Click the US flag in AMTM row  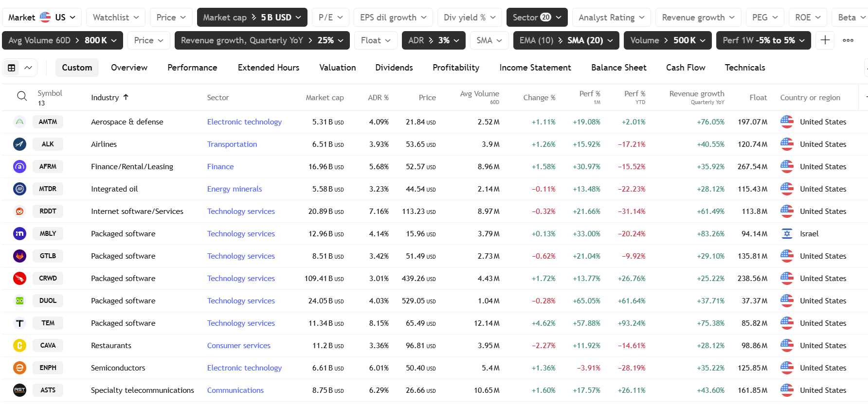pos(787,122)
